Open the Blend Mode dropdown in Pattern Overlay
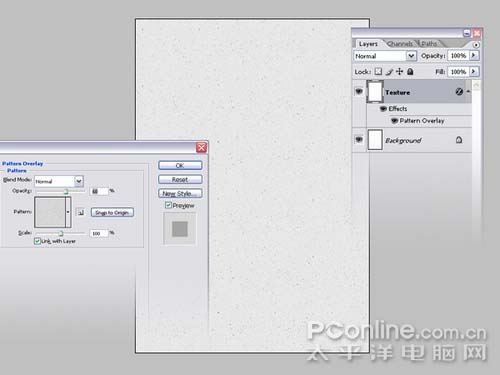This screenshot has height=375, width=500. point(59,181)
